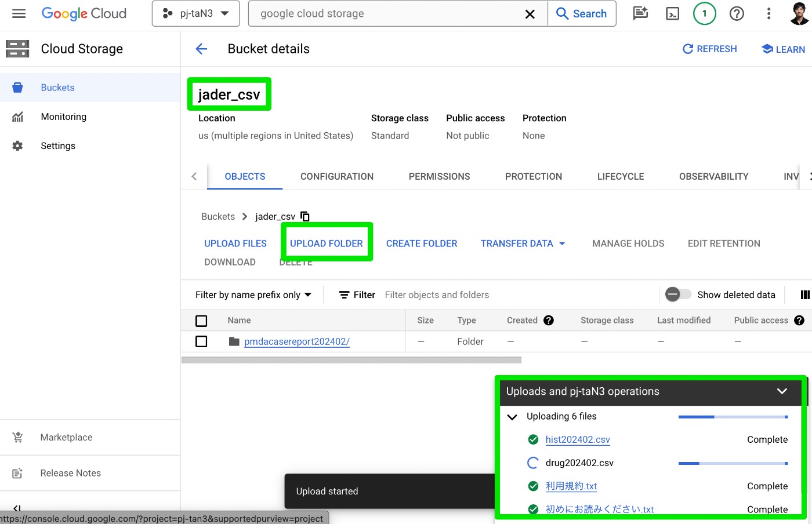This screenshot has height=524, width=812.
Task: Click the Search button
Action: pyautogui.click(x=582, y=14)
